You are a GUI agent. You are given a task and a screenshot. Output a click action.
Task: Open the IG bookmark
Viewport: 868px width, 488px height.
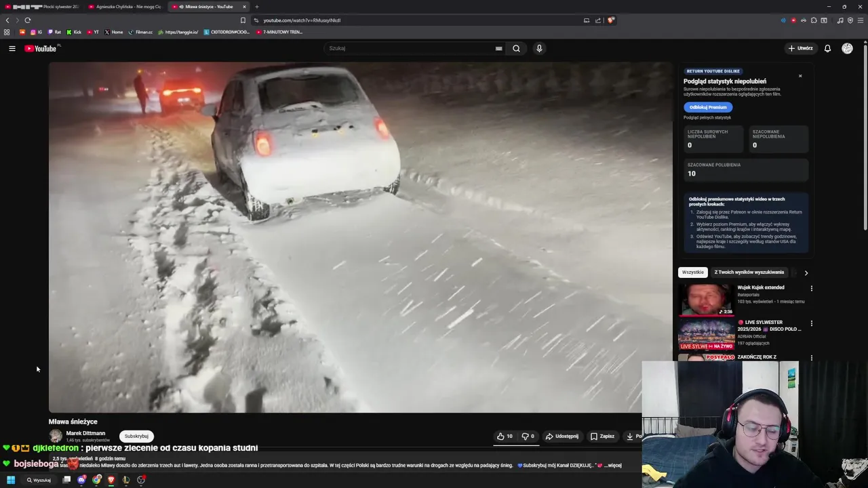[x=36, y=32]
